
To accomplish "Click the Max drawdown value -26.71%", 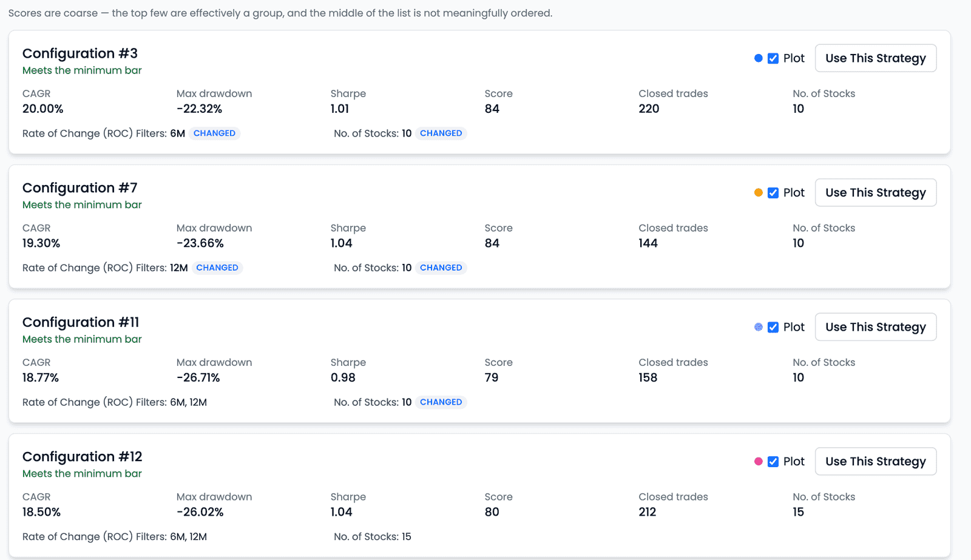I will coord(198,377).
